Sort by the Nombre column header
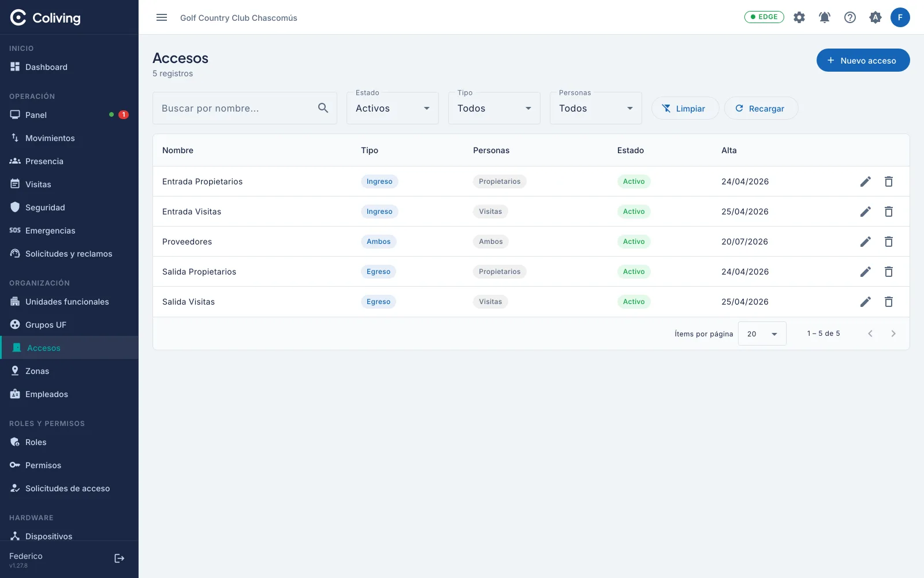The height and width of the screenshot is (578, 924). (x=178, y=150)
